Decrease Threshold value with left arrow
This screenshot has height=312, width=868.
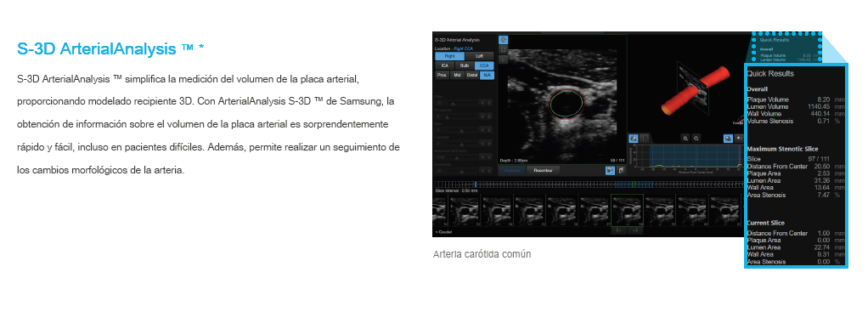coord(482,116)
